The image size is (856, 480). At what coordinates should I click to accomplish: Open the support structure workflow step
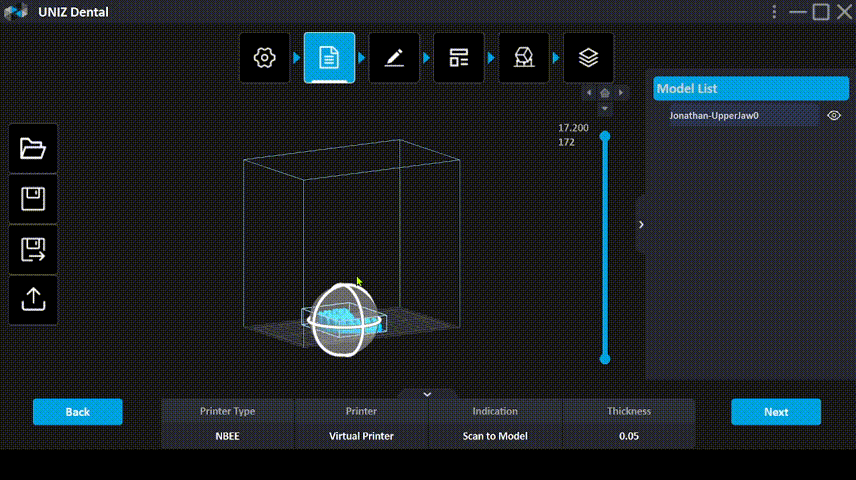point(524,57)
